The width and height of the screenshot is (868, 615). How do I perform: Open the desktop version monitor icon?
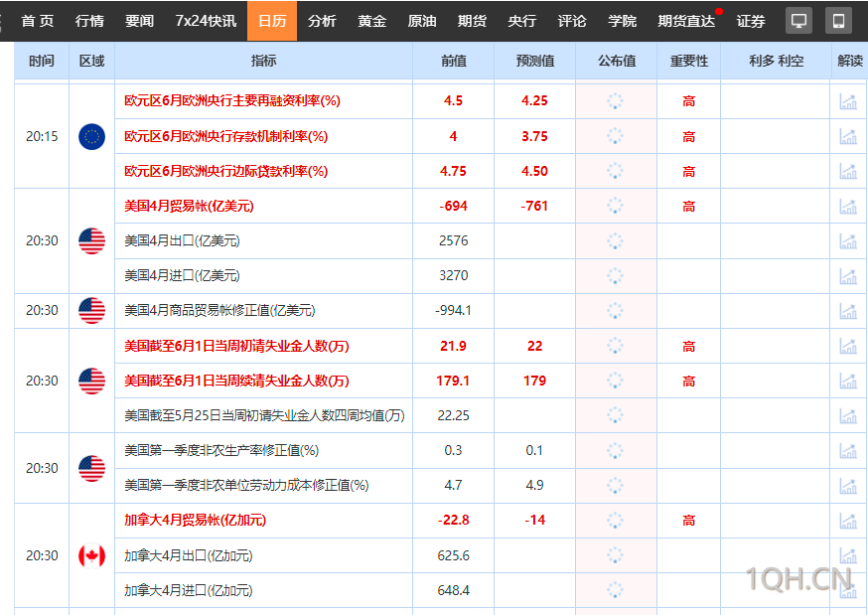798,21
